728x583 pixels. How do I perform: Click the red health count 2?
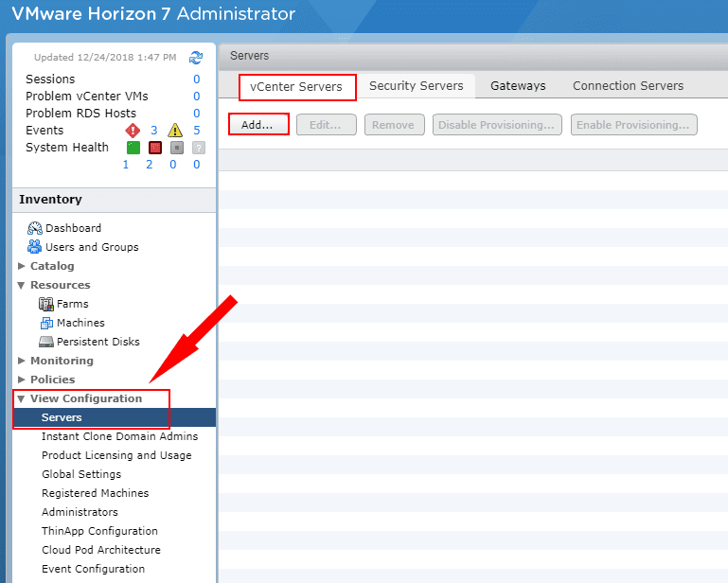(149, 165)
